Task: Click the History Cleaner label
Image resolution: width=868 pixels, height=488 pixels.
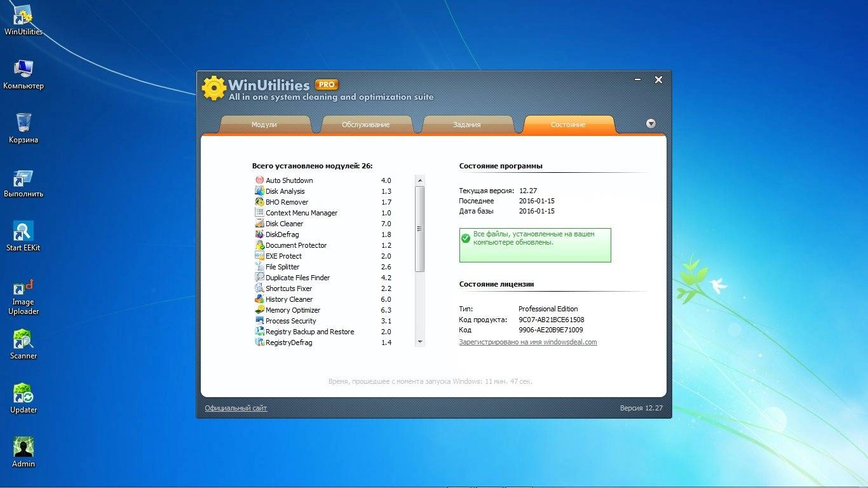Action: [x=289, y=299]
